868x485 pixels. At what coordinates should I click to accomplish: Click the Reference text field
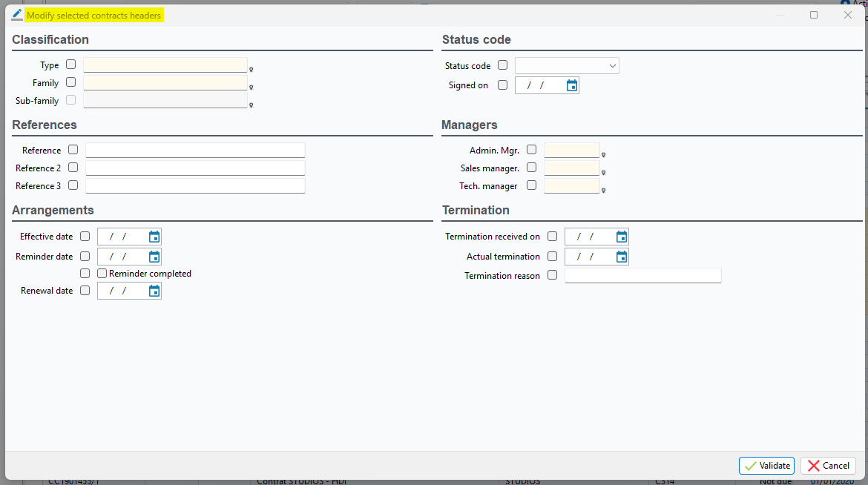pos(195,151)
